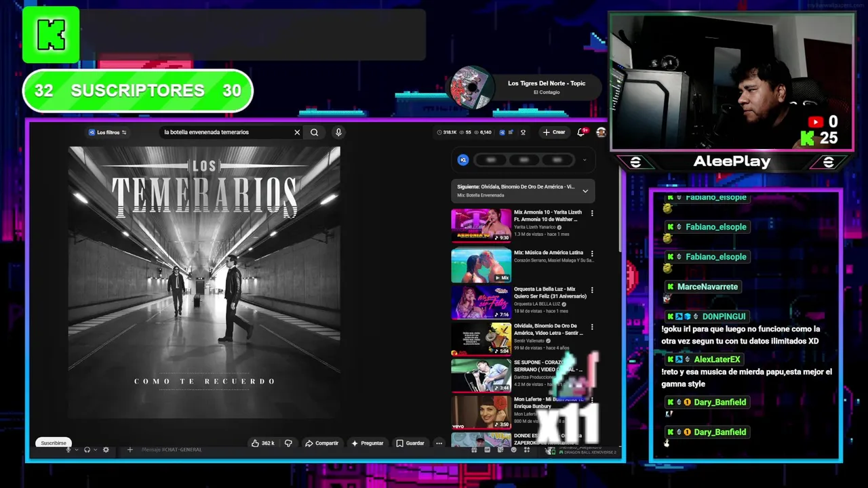Open options menu for Mix Armonía 10

[592, 213]
